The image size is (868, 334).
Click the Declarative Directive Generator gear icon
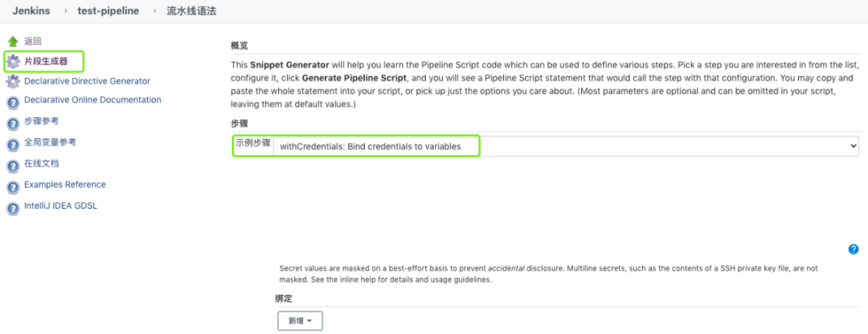pyautogui.click(x=13, y=82)
